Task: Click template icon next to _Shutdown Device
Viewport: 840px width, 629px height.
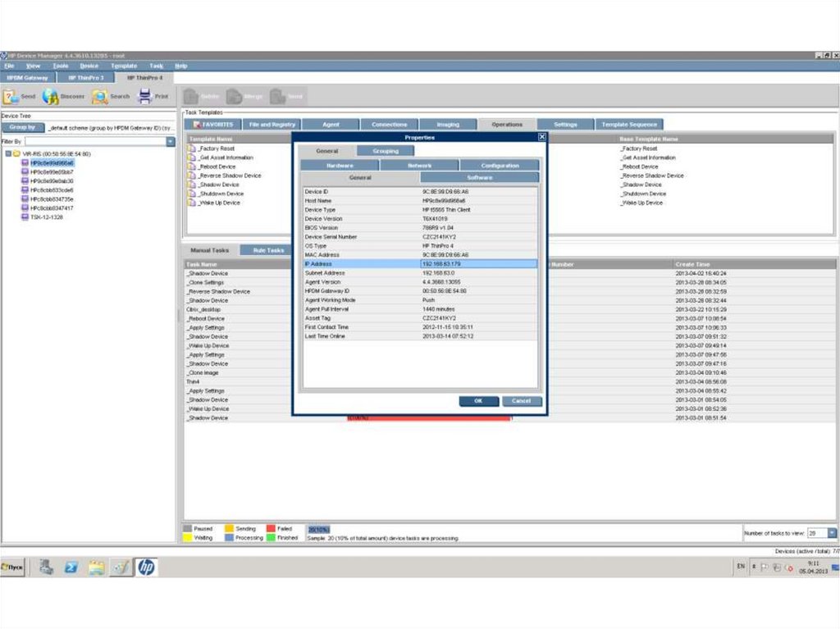Action: coord(192,194)
